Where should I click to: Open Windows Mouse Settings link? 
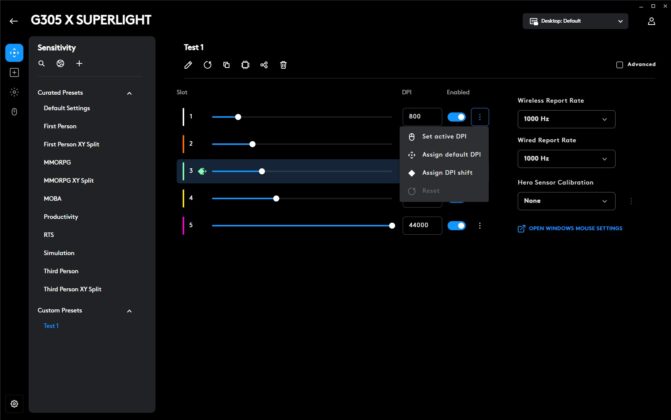[x=570, y=229]
